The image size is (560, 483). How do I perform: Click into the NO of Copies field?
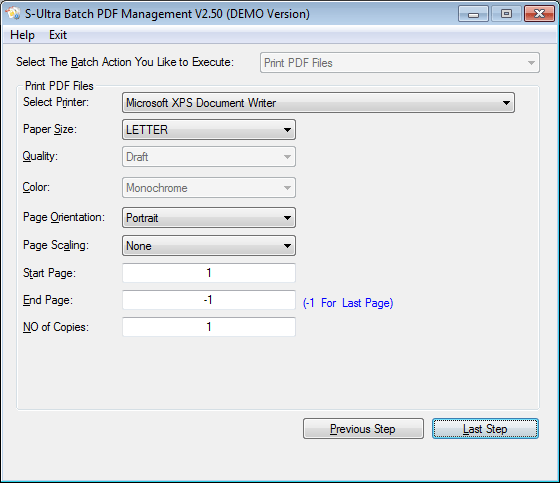point(209,327)
